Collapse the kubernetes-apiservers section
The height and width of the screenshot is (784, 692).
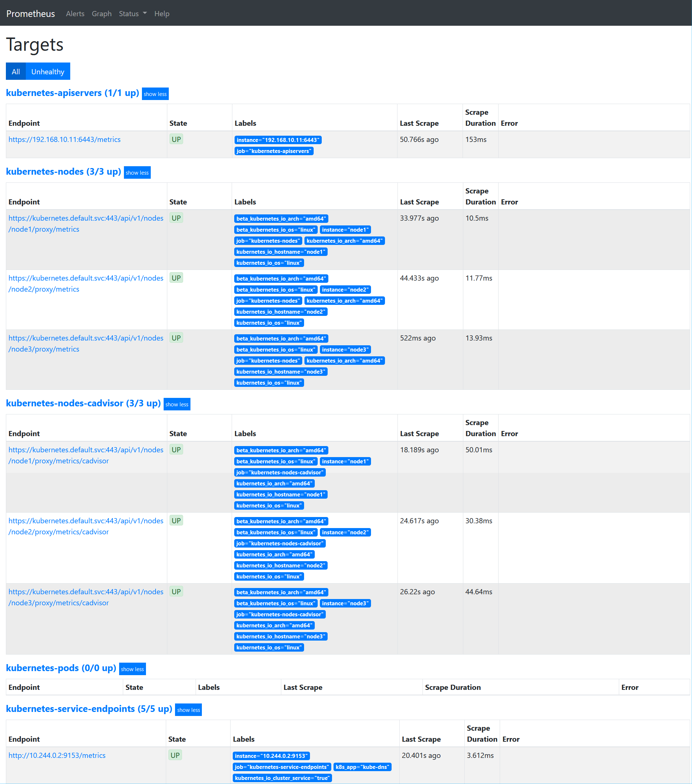click(155, 94)
